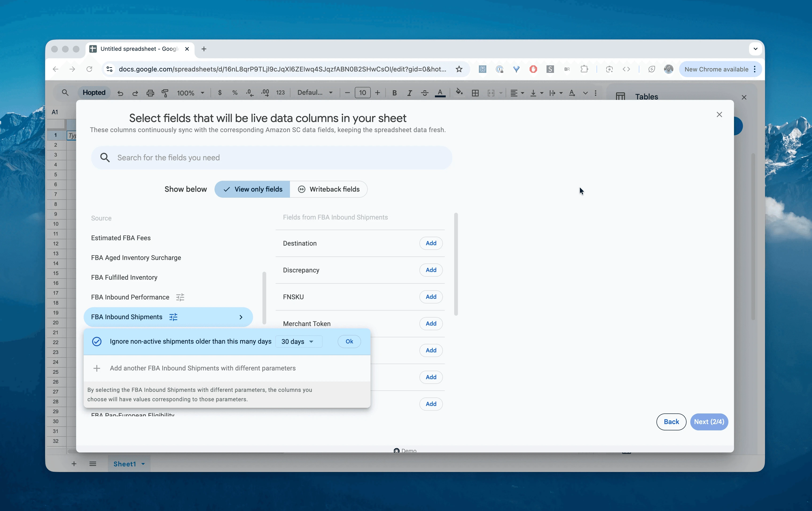Close the Tables side panel

point(744,97)
